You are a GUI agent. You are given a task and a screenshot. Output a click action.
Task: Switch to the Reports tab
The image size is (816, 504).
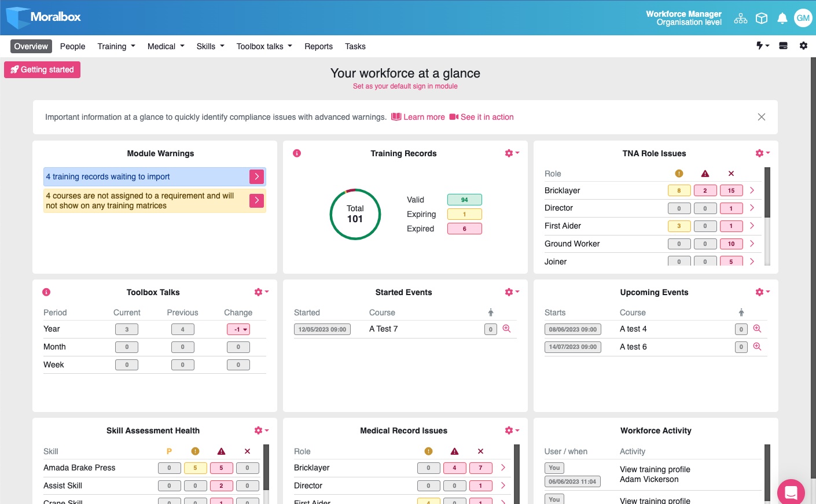pyautogui.click(x=318, y=46)
